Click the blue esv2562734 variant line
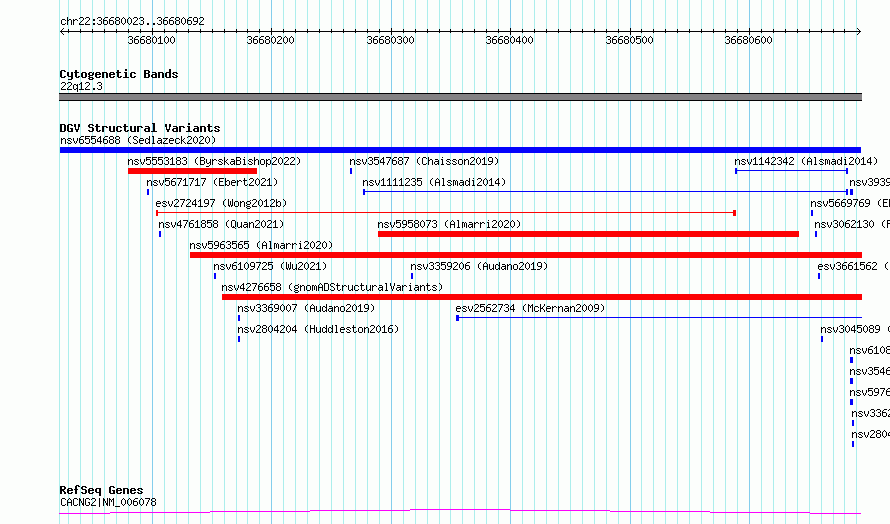 [659, 318]
